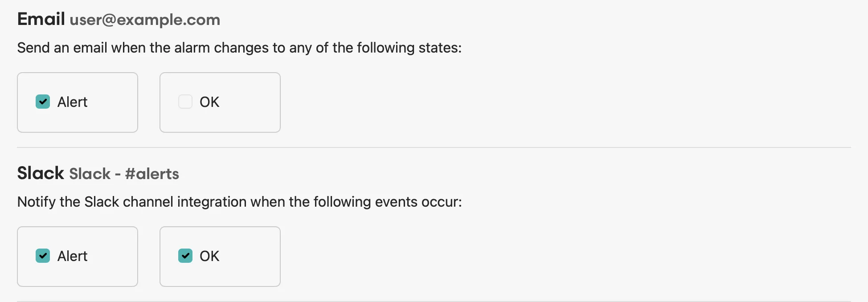This screenshot has height=302, width=868.
Task: Click the divider between Email and Slack sections
Action: coord(434,147)
